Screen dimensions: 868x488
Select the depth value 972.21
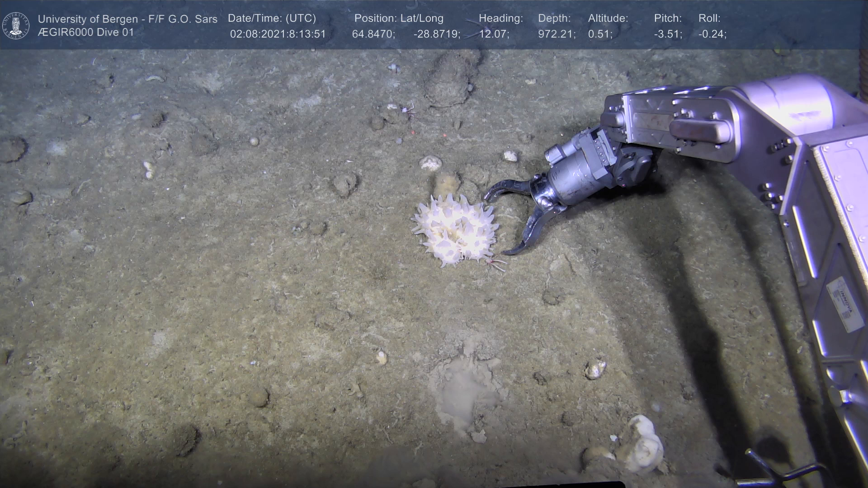557,34
